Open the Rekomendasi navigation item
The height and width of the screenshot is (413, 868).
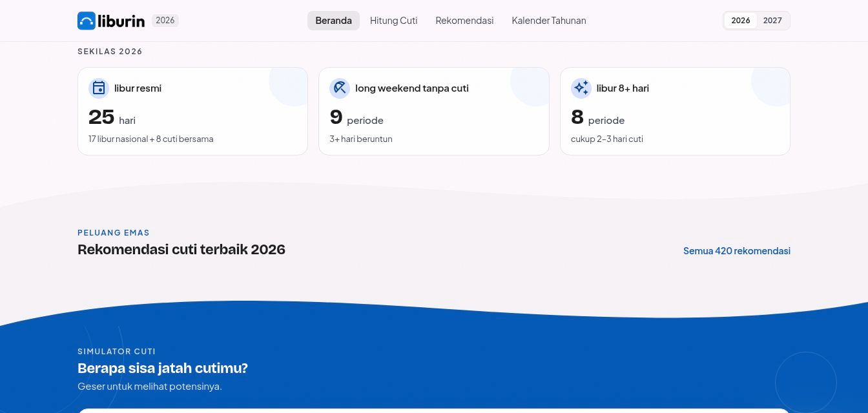464,21
